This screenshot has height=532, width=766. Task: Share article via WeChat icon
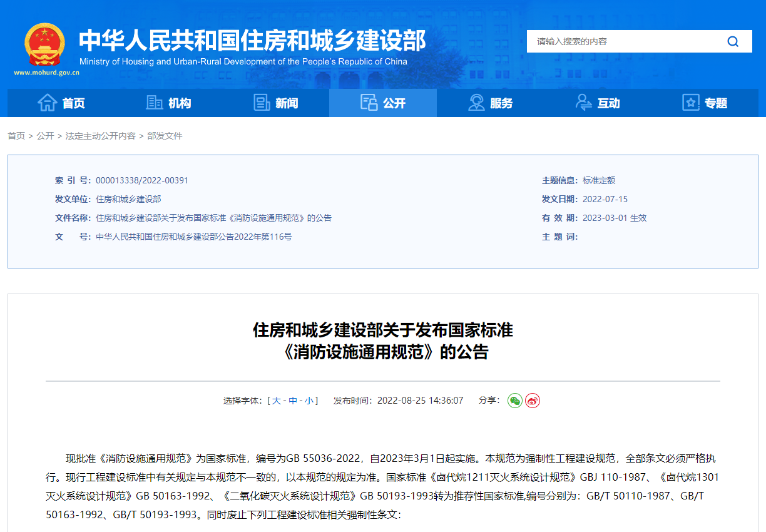pyautogui.click(x=514, y=401)
